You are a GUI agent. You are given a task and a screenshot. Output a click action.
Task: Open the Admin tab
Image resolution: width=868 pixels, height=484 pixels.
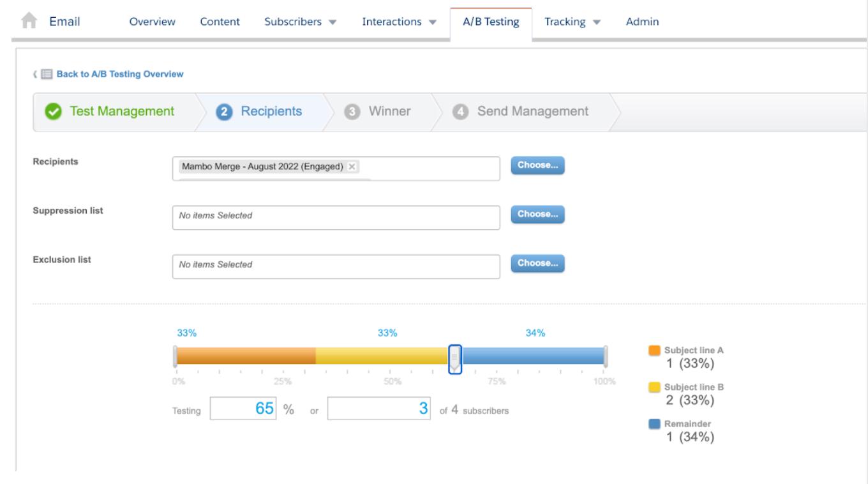(642, 22)
